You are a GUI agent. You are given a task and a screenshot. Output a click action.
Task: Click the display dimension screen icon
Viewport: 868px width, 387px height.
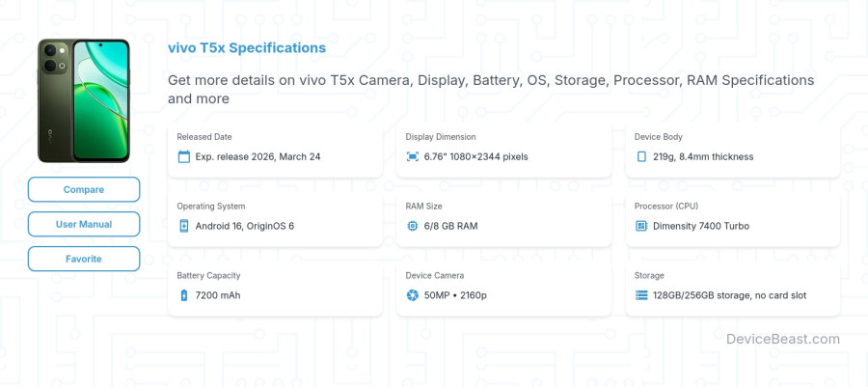[x=413, y=156]
